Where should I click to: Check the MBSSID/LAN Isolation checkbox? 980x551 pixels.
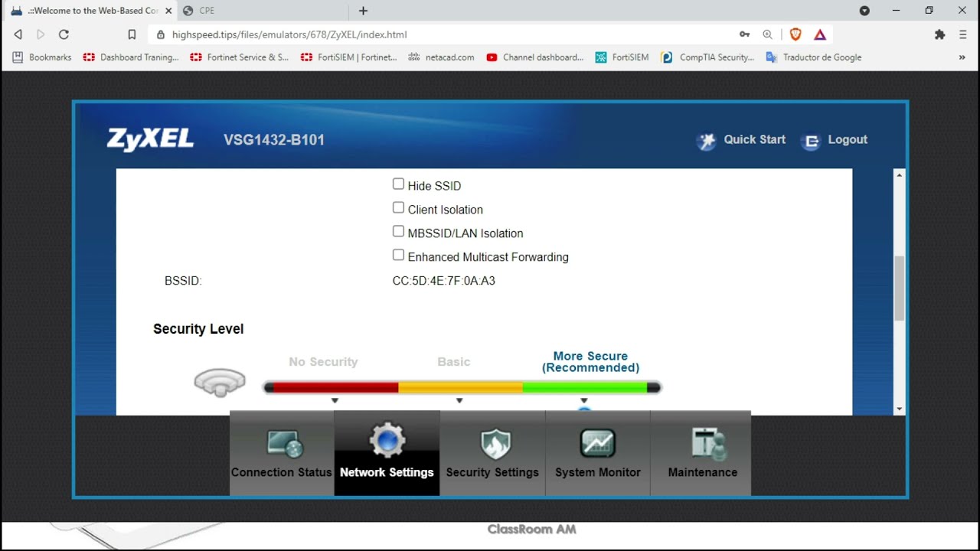pos(398,231)
